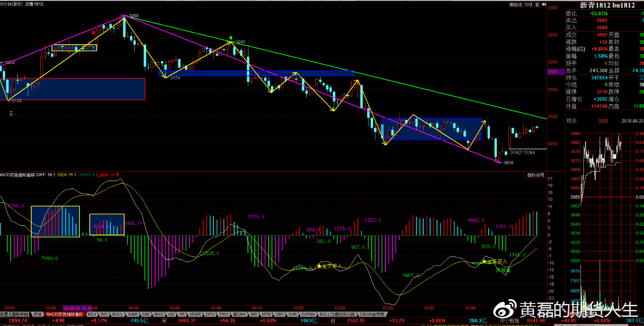Click the second 金叉买入 star marker near 底背离

pyautogui.click(x=484, y=261)
